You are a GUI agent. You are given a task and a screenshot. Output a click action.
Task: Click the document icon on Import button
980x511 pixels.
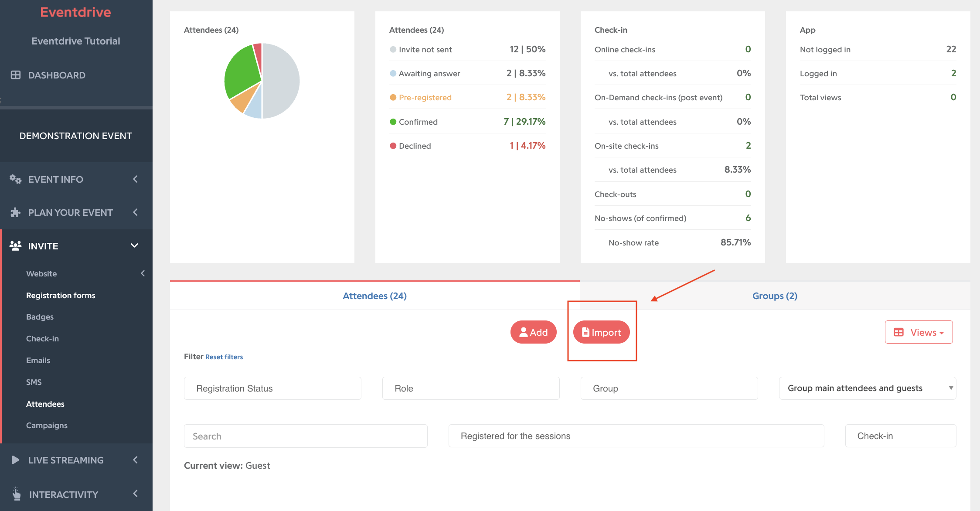tap(585, 332)
